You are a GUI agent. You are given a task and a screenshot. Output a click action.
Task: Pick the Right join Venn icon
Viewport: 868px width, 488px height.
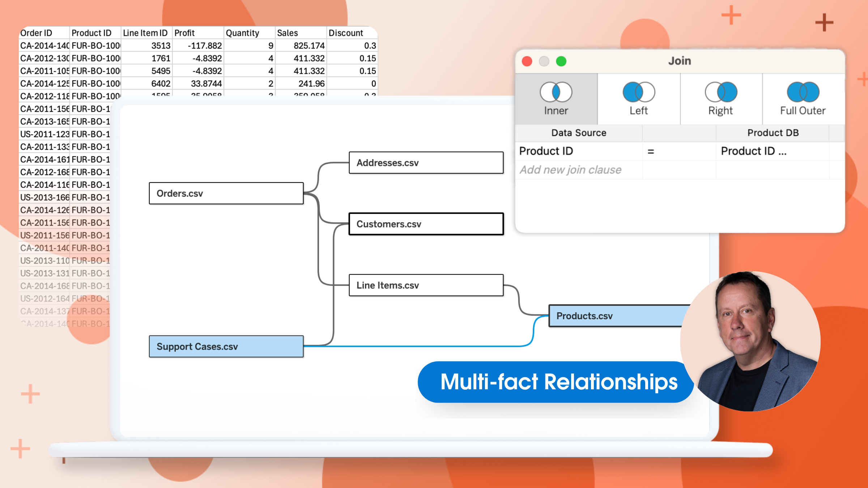pyautogui.click(x=721, y=92)
